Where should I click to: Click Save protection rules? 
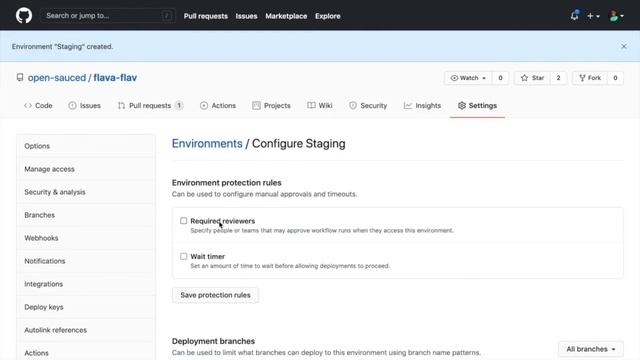216,295
